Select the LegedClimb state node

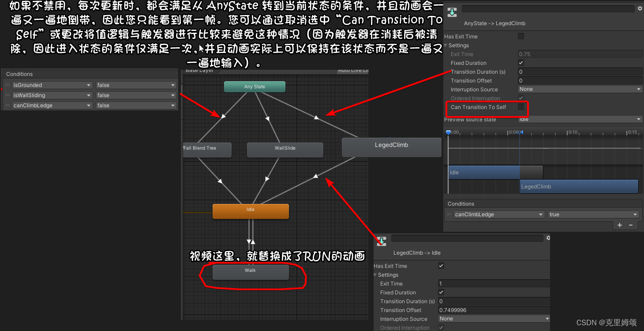coord(391,147)
